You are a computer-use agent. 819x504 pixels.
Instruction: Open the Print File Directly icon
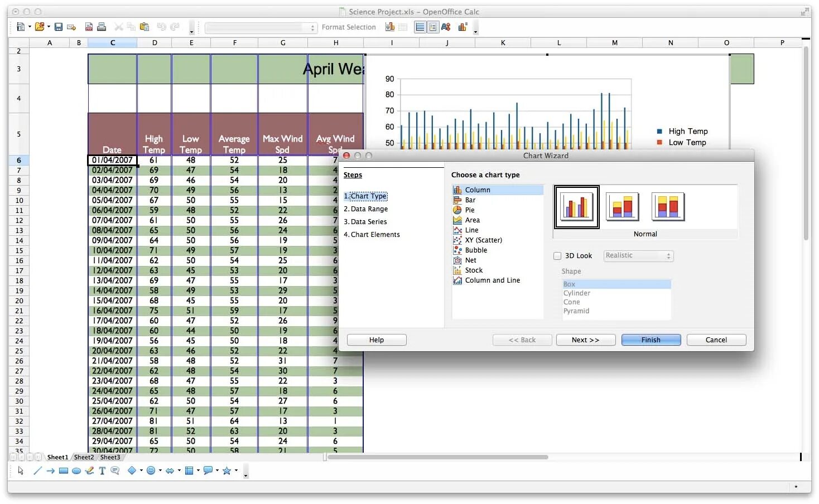[102, 26]
